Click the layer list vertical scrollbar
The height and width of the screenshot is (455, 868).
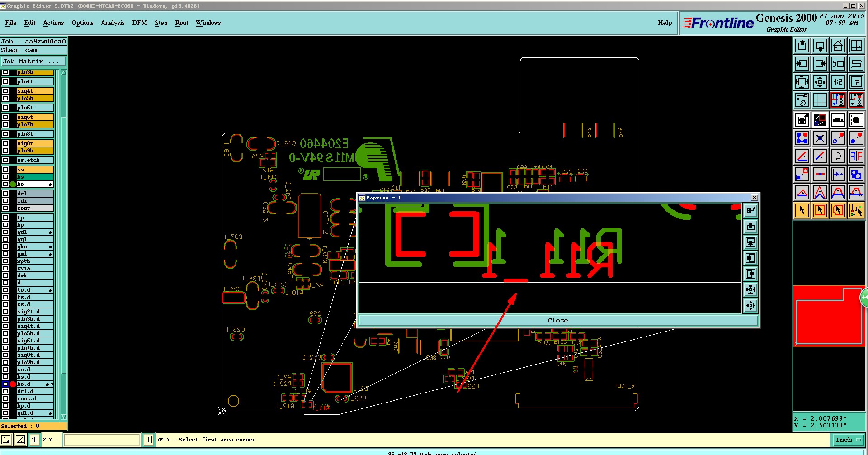(64, 244)
